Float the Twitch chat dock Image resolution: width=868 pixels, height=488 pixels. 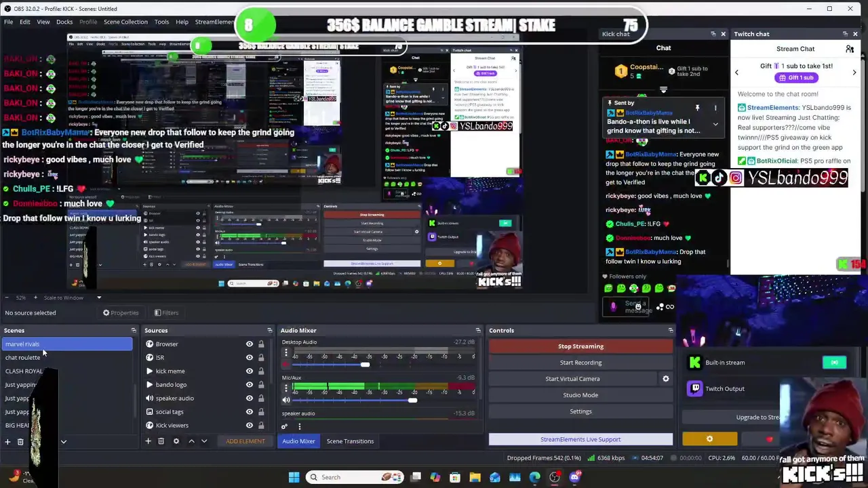(x=845, y=34)
